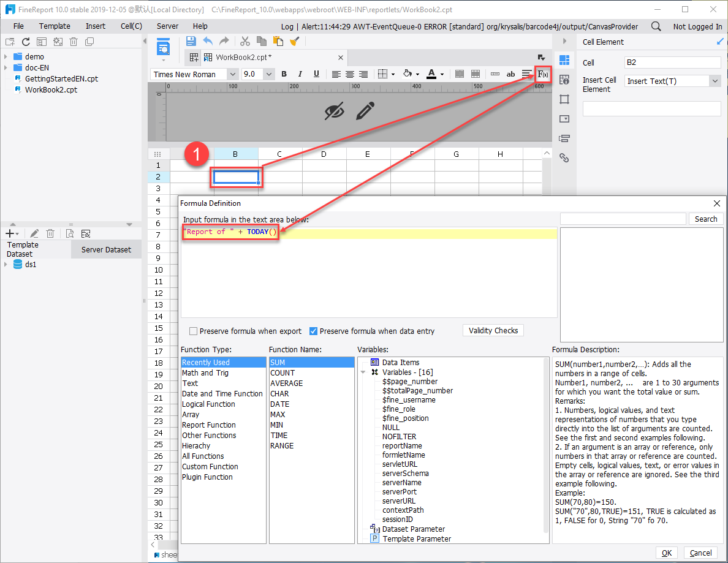Open the font size dropdown showing 9.0
This screenshot has height=563, width=728.
pos(270,74)
